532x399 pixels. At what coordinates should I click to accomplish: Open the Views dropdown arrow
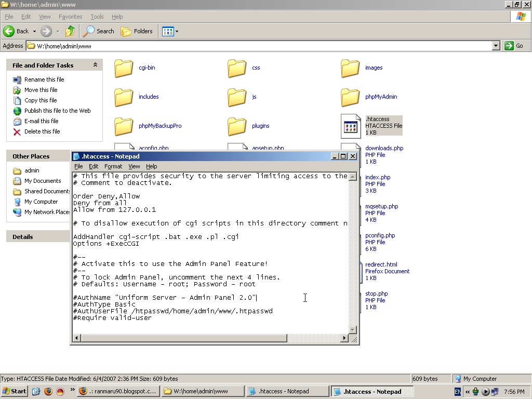177,31
